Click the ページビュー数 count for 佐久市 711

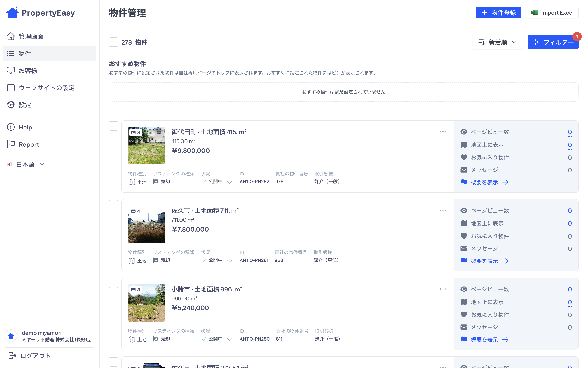[570, 210]
